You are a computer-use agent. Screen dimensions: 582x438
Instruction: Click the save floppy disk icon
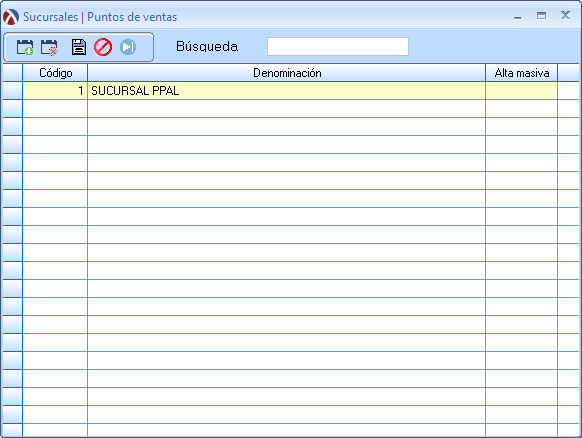coord(79,47)
